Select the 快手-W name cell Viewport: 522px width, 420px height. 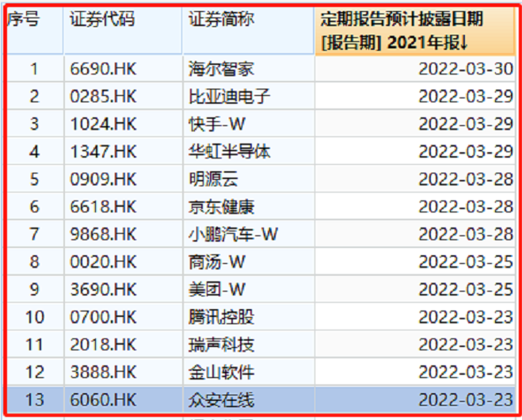pos(249,124)
